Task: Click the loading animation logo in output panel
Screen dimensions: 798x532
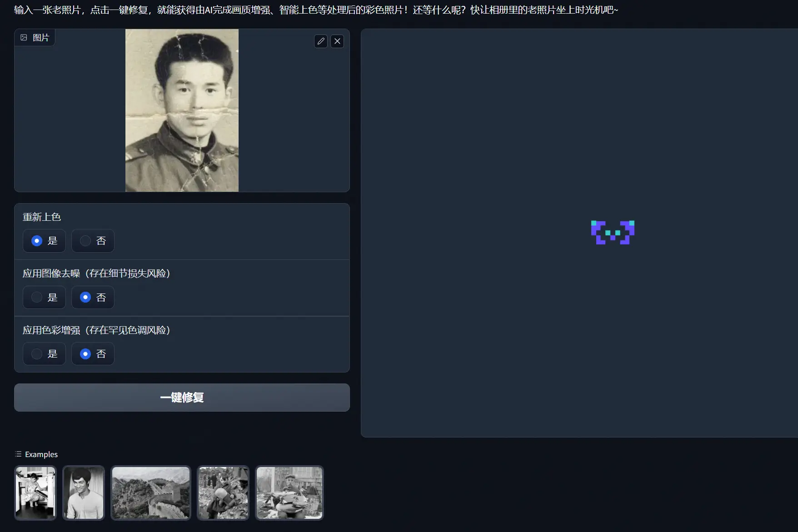Action: pos(612,233)
